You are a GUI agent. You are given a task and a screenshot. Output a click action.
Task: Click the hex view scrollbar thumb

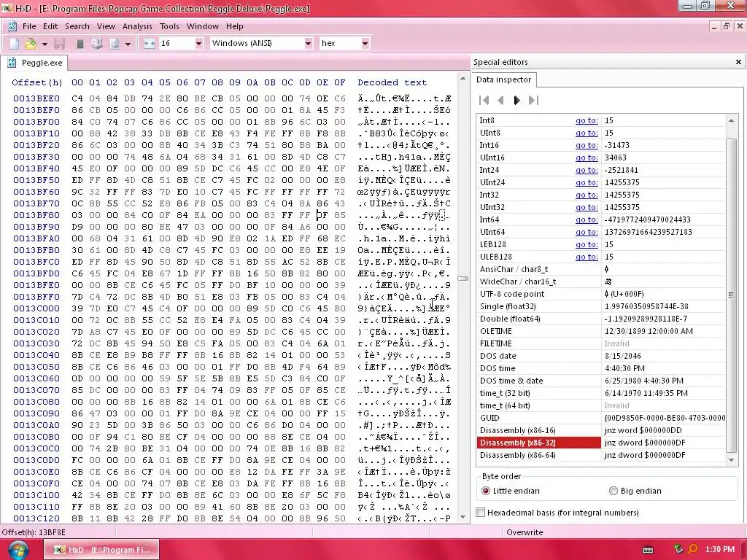(462, 278)
